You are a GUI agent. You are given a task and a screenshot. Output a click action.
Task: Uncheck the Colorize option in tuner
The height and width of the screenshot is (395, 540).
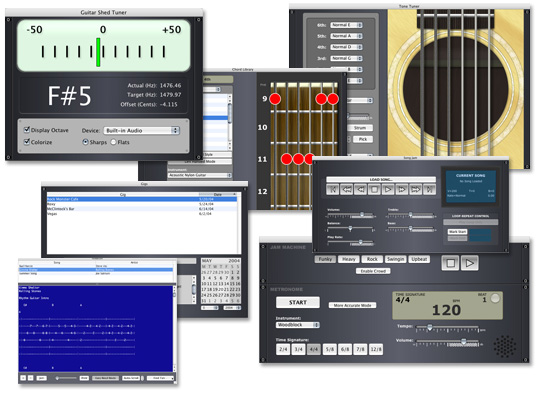pyautogui.click(x=27, y=142)
